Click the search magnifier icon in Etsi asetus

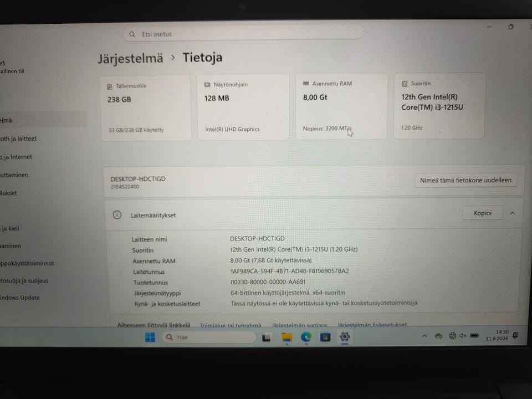click(132, 34)
